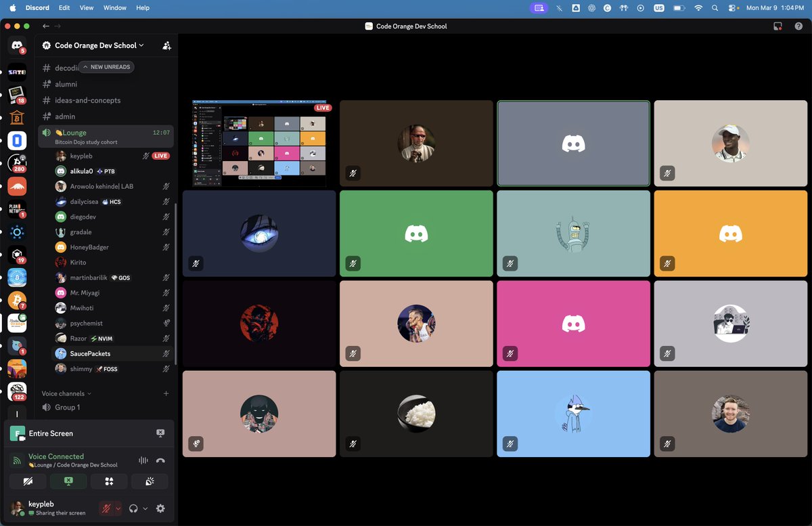The width and height of the screenshot is (812, 526).
Task: Select user Mr. Miyagi in voice list
Action: click(112, 292)
